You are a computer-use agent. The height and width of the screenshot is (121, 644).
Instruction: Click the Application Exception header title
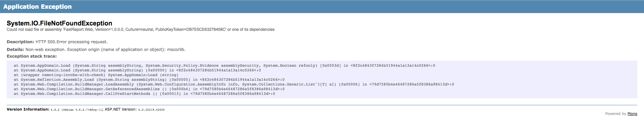[38, 7]
